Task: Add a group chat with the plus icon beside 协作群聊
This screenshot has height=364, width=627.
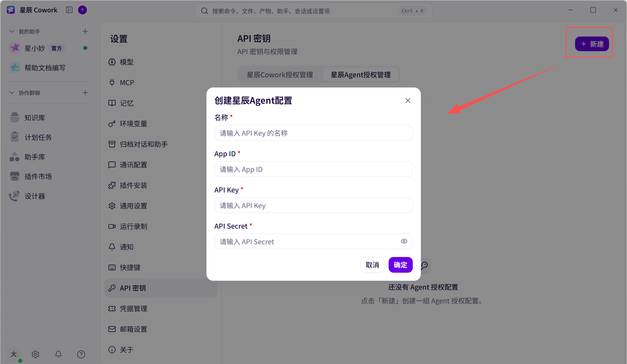Action: [x=85, y=93]
